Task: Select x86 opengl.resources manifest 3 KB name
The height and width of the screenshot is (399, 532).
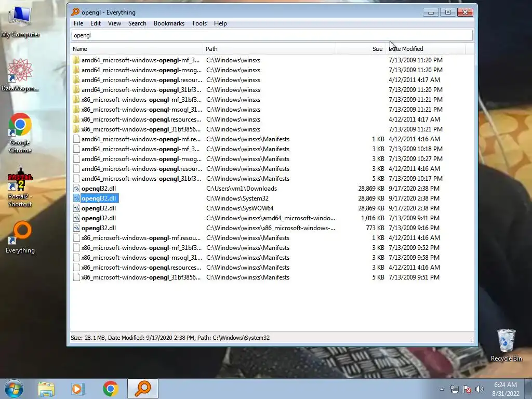Action: [141, 268]
